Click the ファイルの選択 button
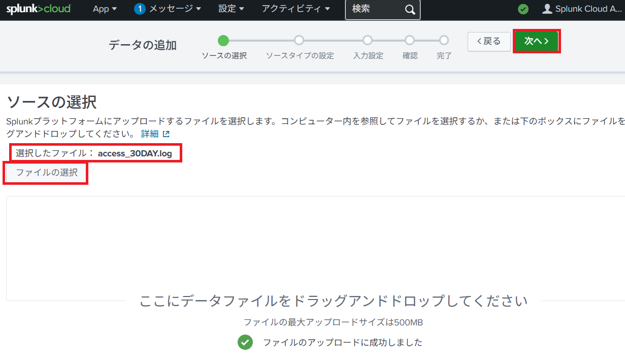 pos(47,173)
